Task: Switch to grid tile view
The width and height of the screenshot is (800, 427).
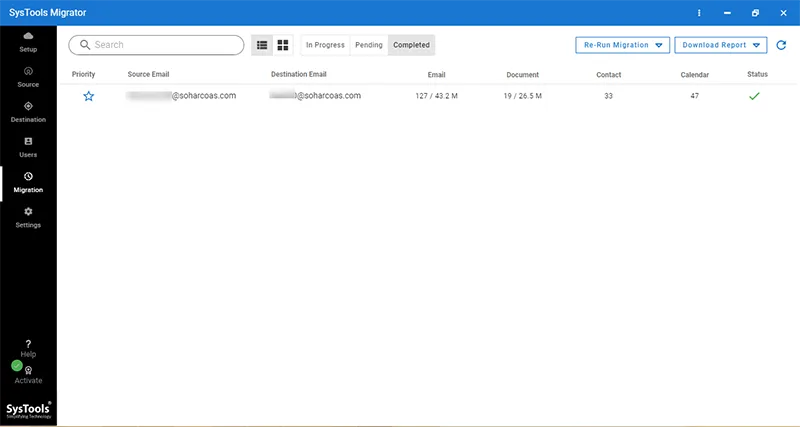Action: click(x=283, y=45)
